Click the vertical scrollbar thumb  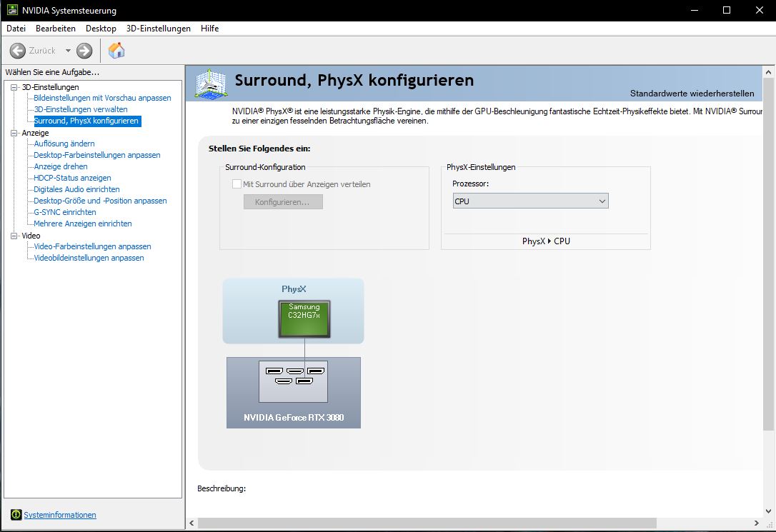coord(769,254)
